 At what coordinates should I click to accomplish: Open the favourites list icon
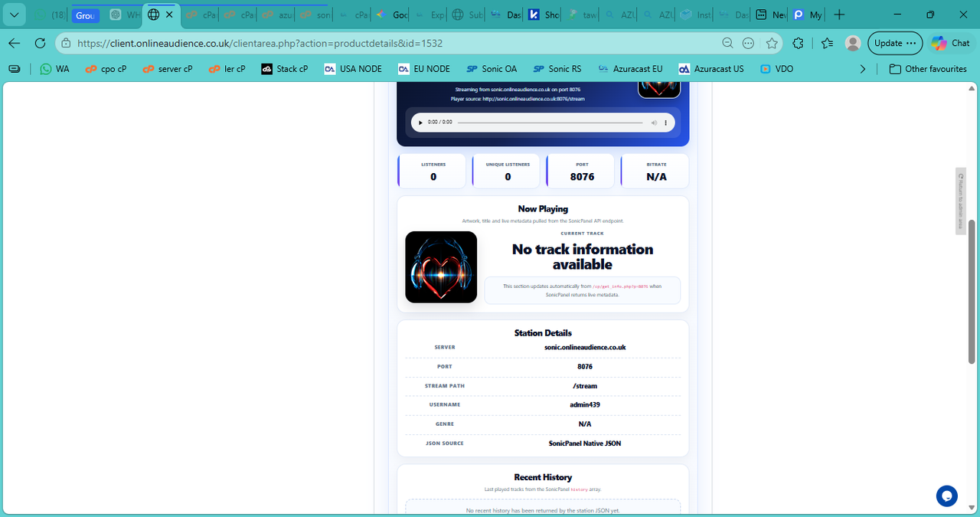[827, 43]
